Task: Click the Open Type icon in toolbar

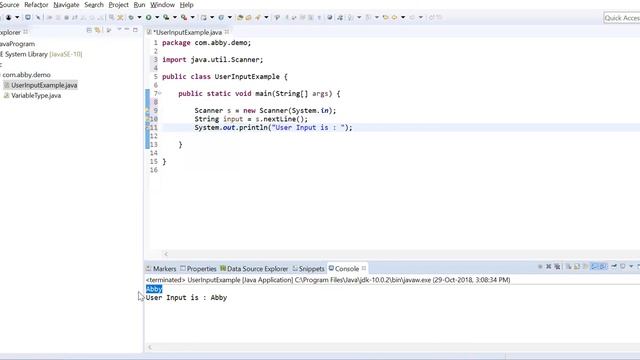Action: point(240,18)
